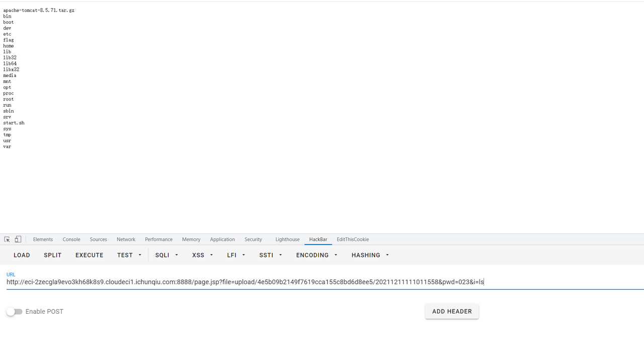Expand the XSS dropdown

(203, 255)
